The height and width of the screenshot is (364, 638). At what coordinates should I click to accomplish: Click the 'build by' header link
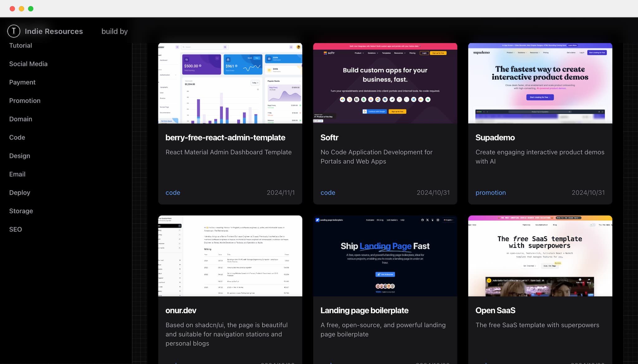[115, 31]
